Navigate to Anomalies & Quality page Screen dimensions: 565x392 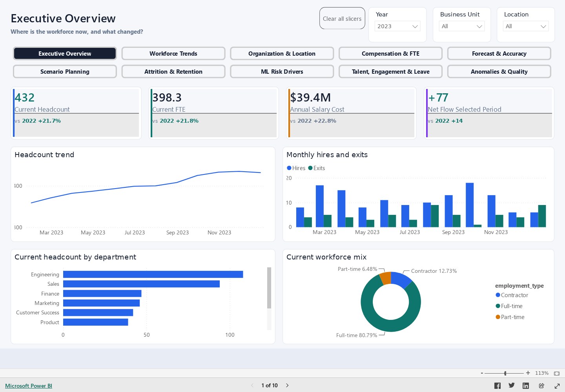[499, 71]
